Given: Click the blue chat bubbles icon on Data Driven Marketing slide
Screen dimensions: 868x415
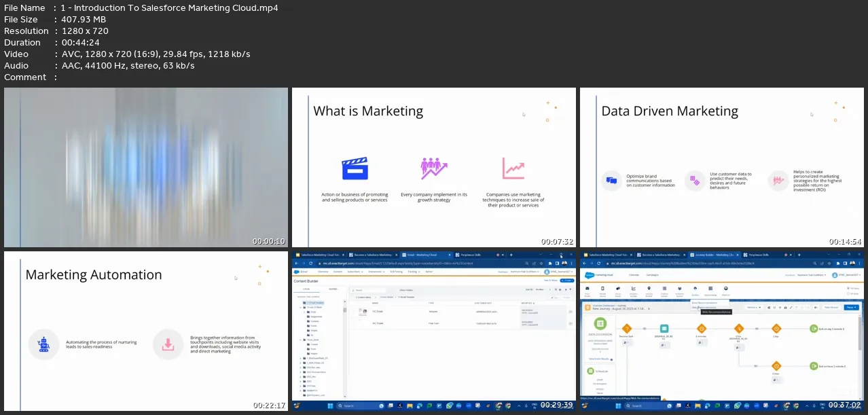Looking at the screenshot, I should tap(611, 181).
